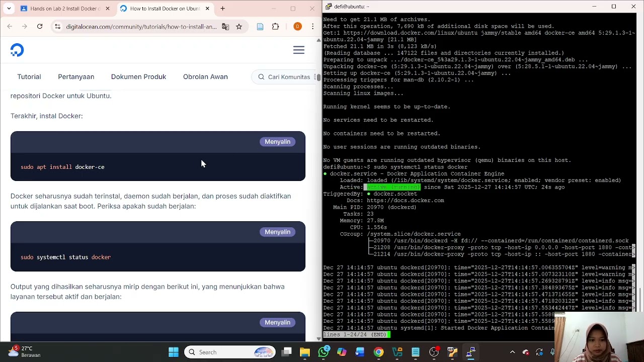The height and width of the screenshot is (362, 644).
Task: Click bottom Menyalin button for output block
Action: [278, 322]
